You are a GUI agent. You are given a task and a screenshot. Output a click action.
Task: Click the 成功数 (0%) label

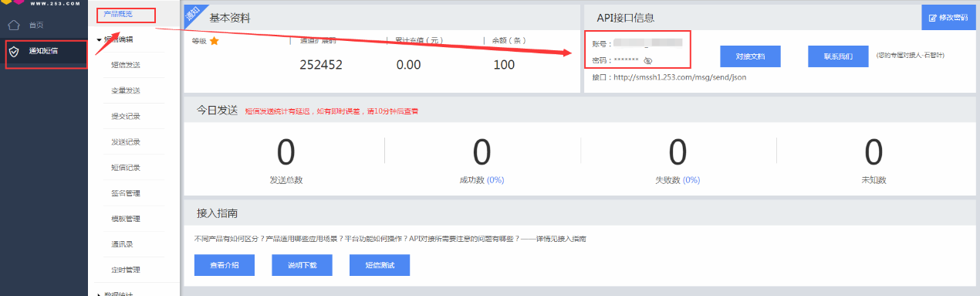pyautogui.click(x=482, y=179)
